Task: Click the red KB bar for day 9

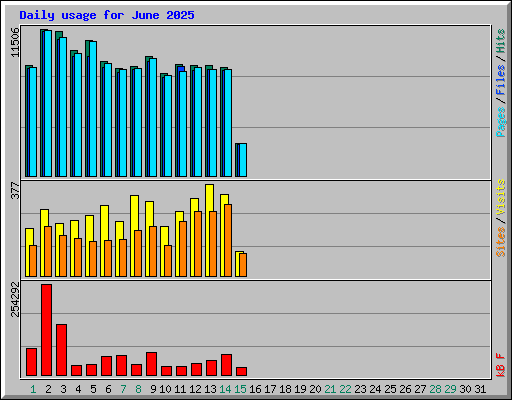Action: point(152,364)
